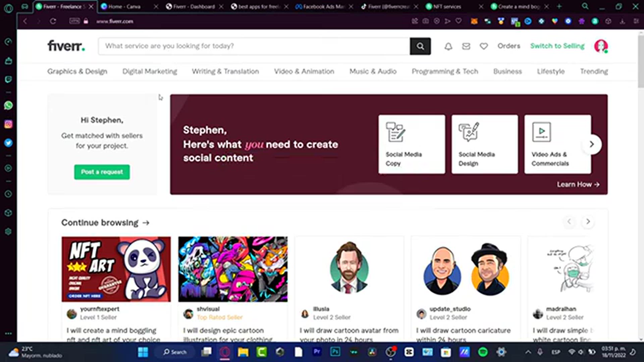
Task: Open the Orders link
Action: 509,46
